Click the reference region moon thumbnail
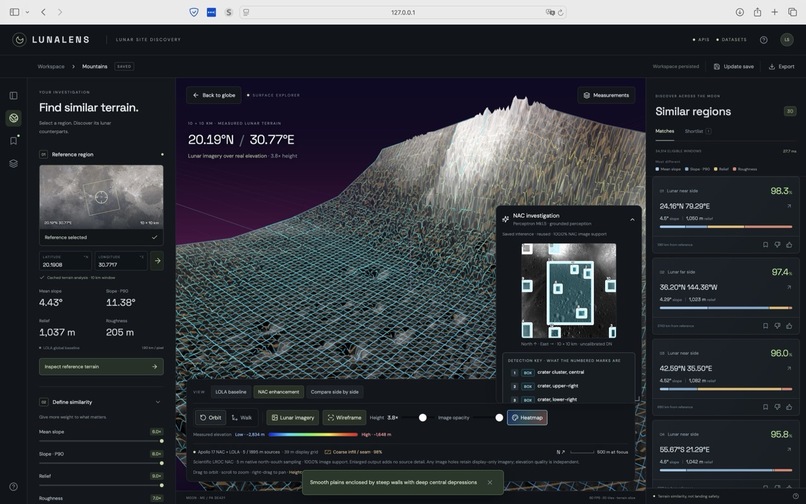Image resolution: width=806 pixels, height=504 pixels. [x=101, y=197]
